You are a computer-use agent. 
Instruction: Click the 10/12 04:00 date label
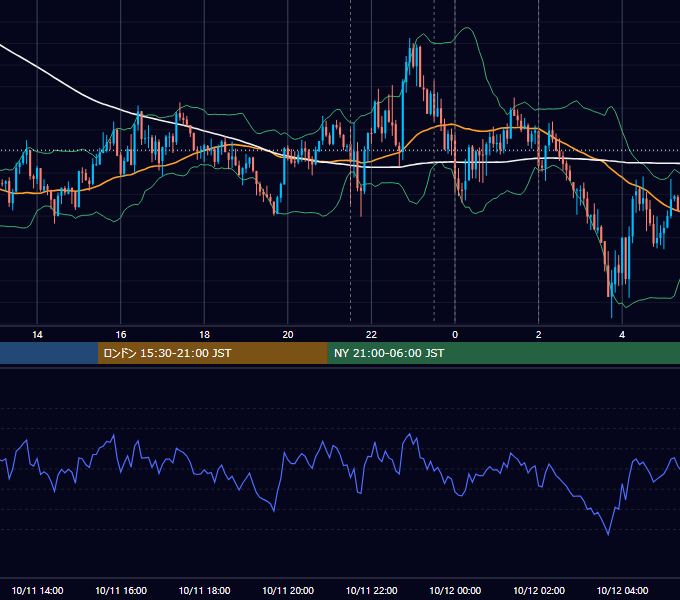(622, 590)
